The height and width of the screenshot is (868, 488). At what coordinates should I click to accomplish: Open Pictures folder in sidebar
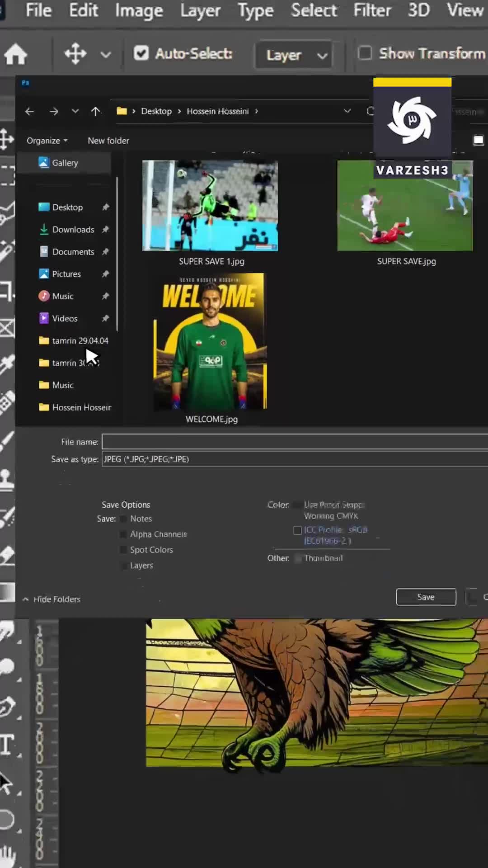tap(66, 274)
